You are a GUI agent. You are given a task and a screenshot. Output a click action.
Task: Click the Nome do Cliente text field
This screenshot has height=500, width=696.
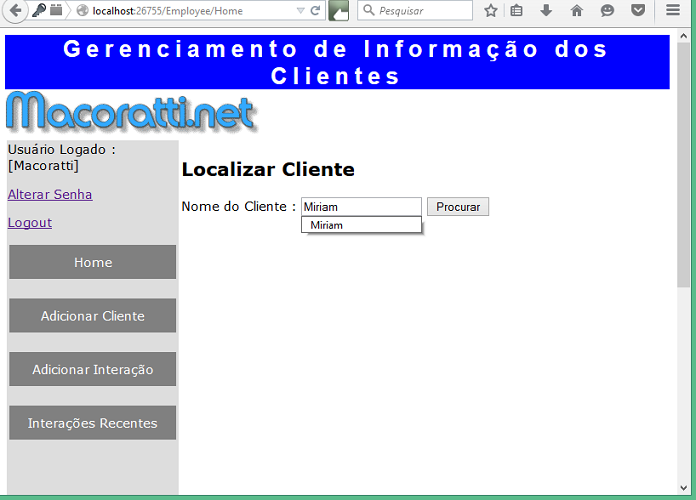[x=361, y=207]
